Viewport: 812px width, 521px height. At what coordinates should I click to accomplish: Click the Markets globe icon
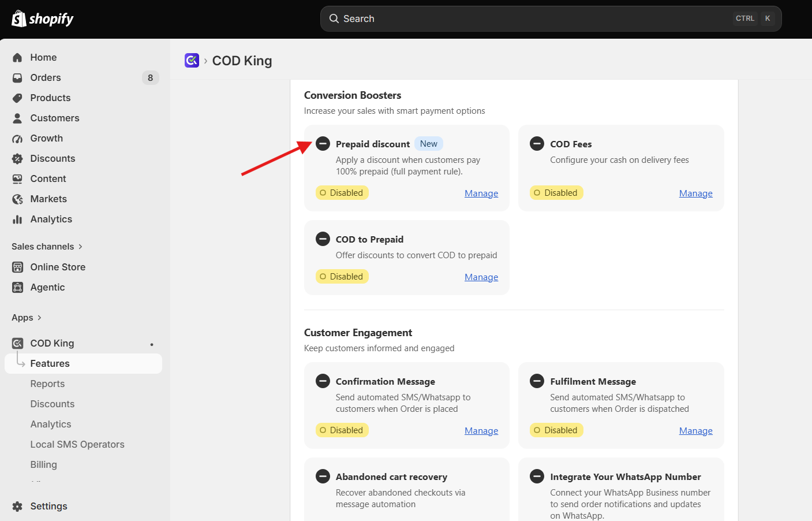(18, 199)
